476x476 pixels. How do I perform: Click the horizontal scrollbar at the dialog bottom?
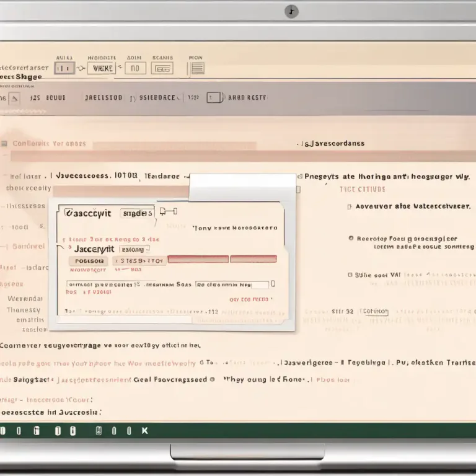125,320
